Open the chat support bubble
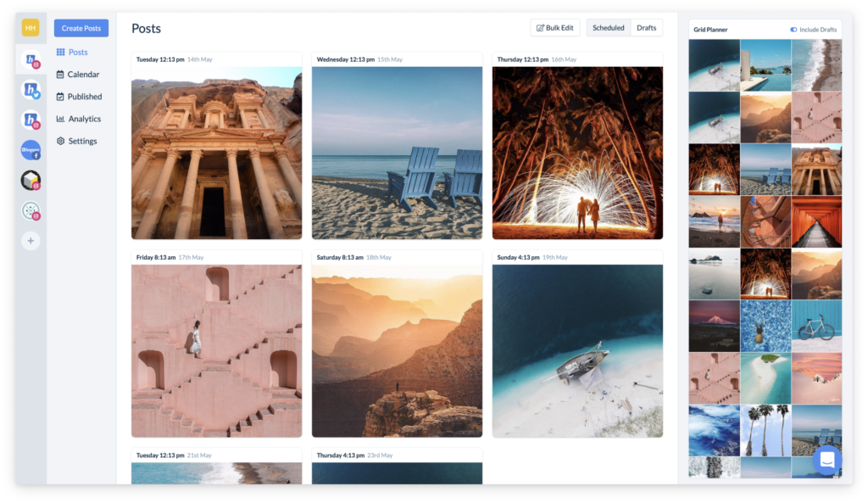Screen dimensions: 868x503 [x=827, y=459]
